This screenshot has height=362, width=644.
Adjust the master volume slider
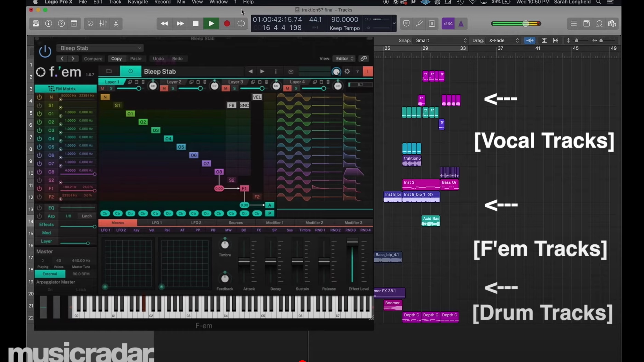pos(525,23)
